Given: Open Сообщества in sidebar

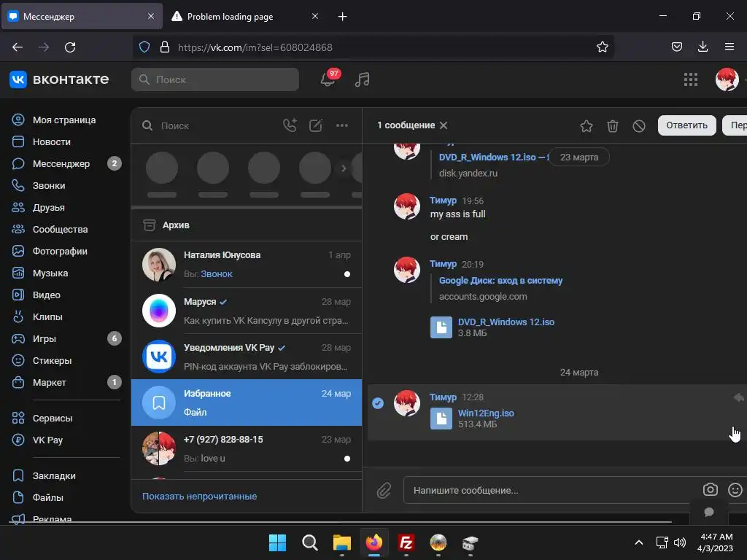Looking at the screenshot, I should 60,230.
